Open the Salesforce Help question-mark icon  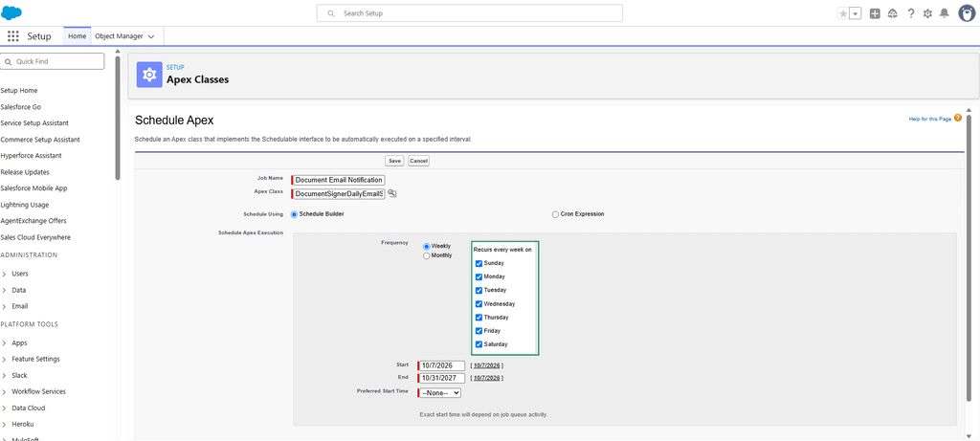(911, 13)
